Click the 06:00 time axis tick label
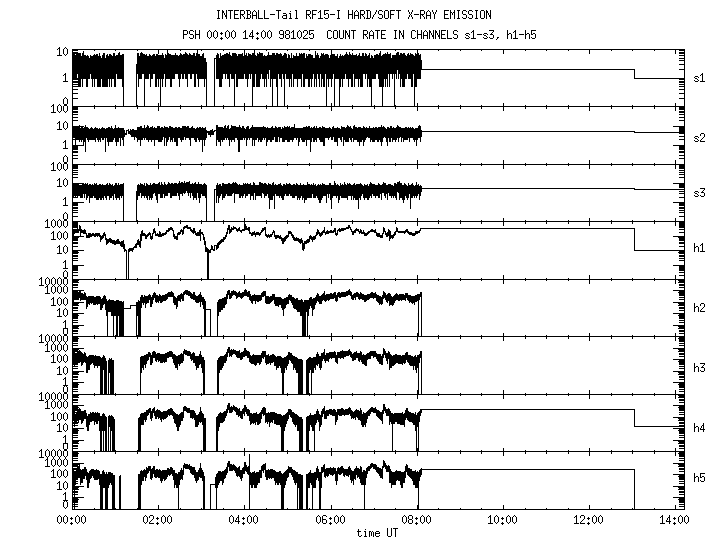 pos(330,520)
